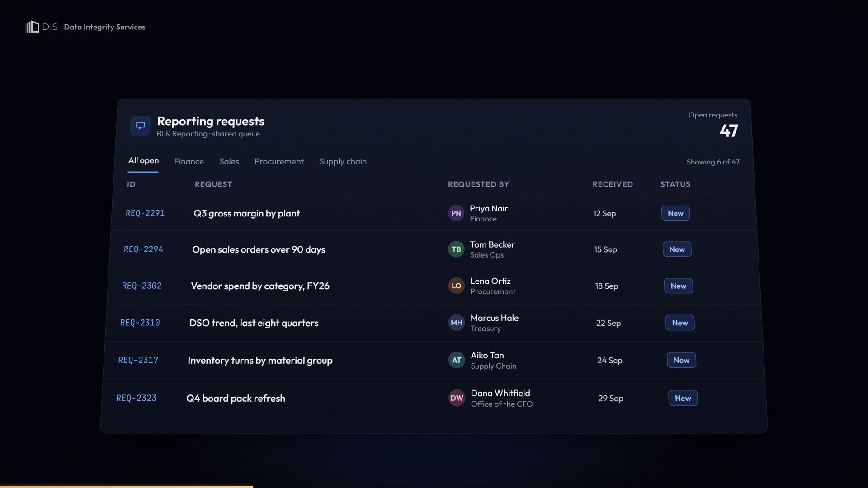Viewport: 868px width, 488px height.
Task: Switch to the All open tab
Action: tap(143, 161)
